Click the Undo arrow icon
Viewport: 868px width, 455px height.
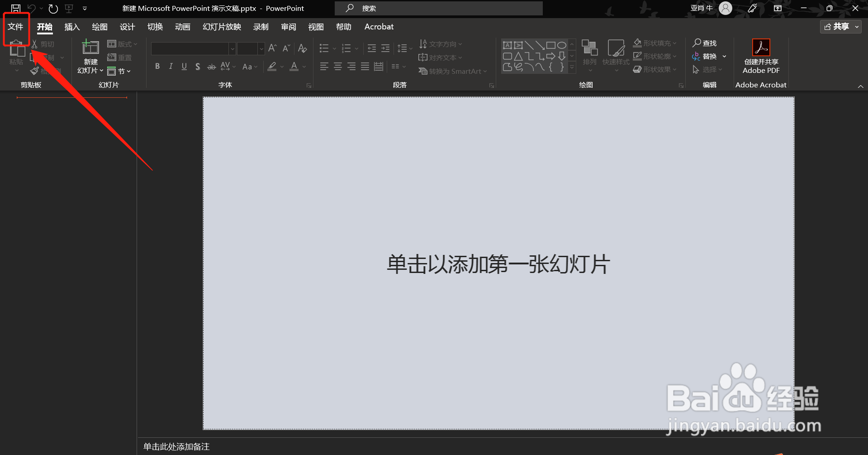pos(31,8)
